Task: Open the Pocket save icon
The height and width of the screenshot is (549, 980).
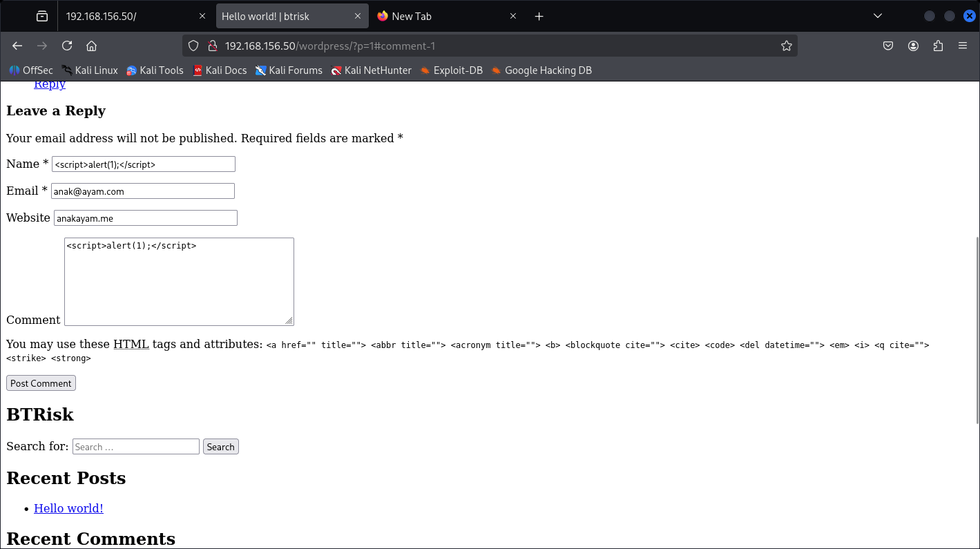Action: [x=888, y=46]
